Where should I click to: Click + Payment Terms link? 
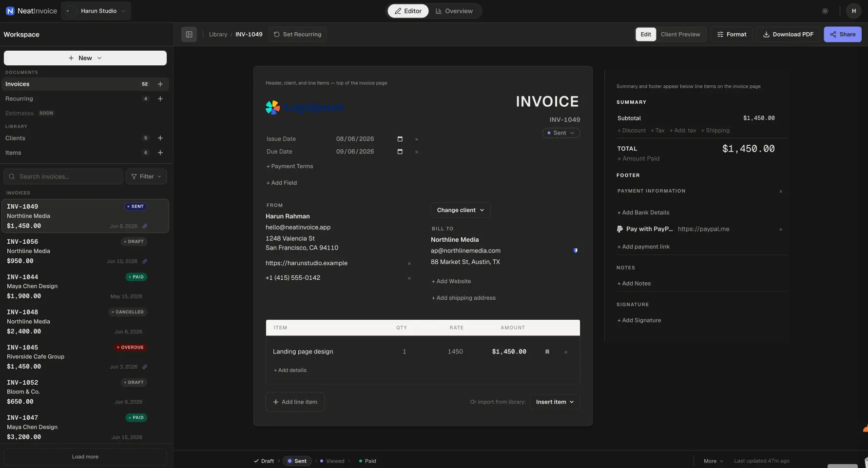(290, 166)
